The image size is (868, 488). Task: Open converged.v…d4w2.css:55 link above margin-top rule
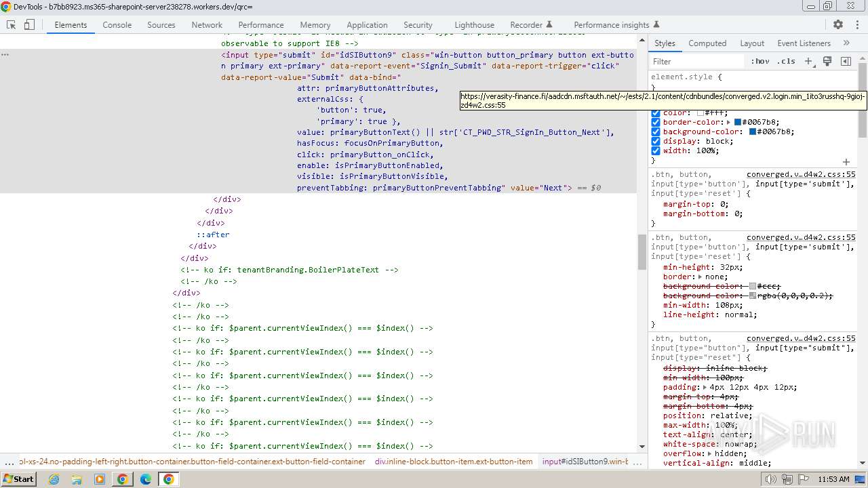coord(801,174)
